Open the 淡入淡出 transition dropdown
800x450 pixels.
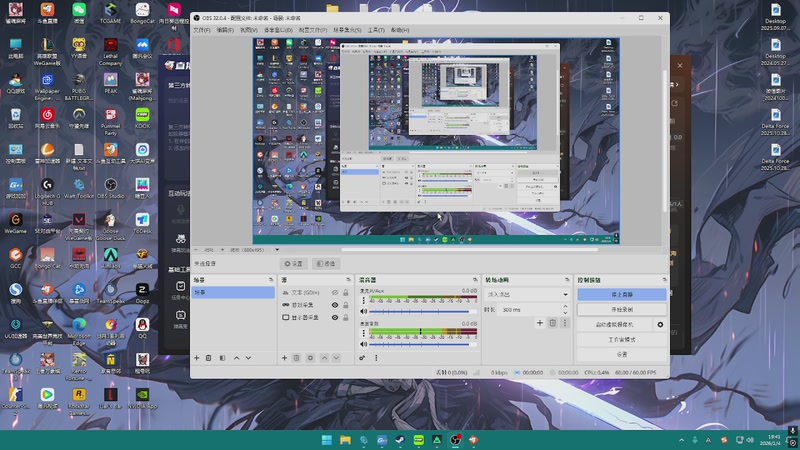[526, 295]
